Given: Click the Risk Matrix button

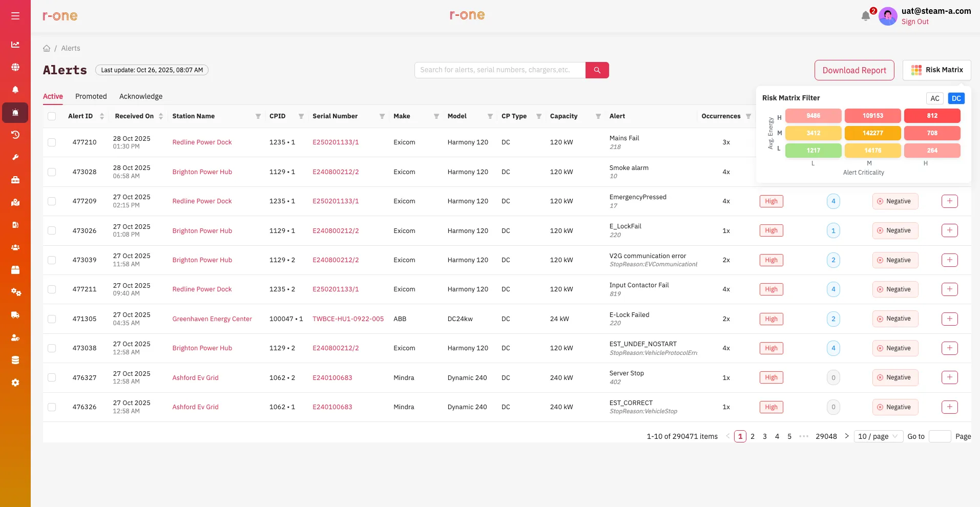Looking at the screenshot, I should [937, 70].
